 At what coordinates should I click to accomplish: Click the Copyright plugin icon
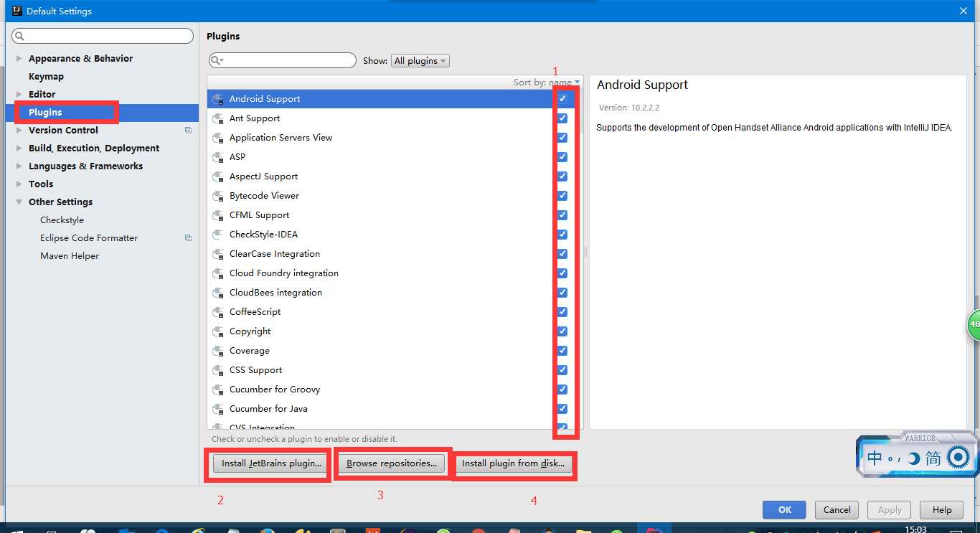coord(218,331)
